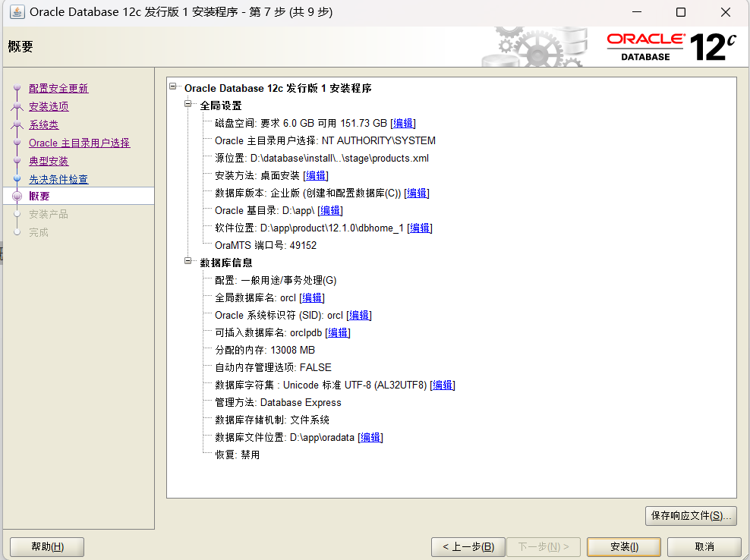Start installation with 安装(I) button

624,546
